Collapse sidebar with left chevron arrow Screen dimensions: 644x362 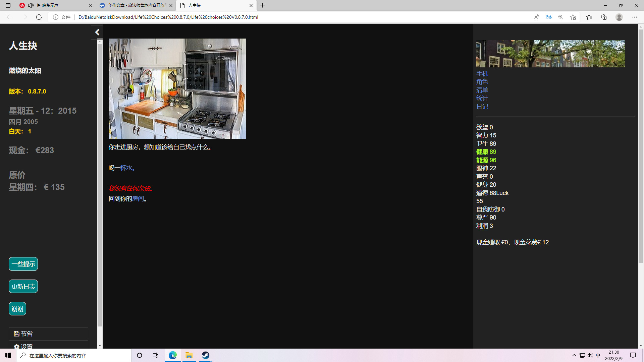pos(97,32)
